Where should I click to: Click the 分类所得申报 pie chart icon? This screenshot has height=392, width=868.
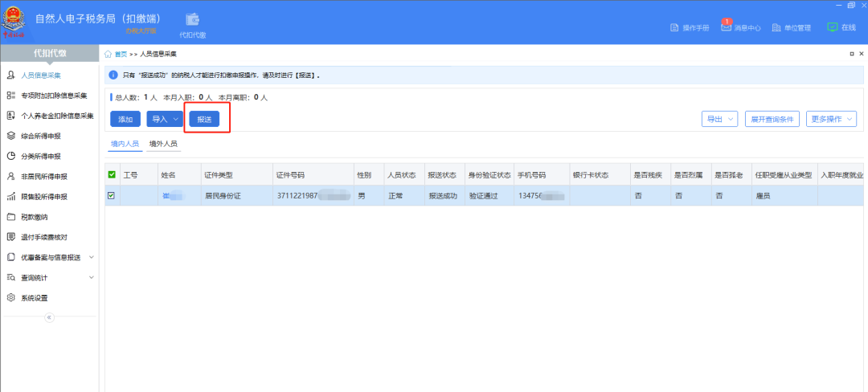point(10,156)
